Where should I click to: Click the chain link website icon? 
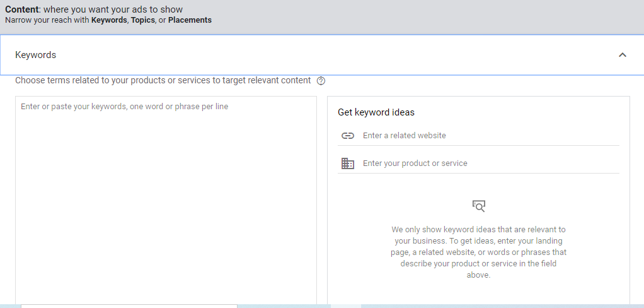coord(347,136)
